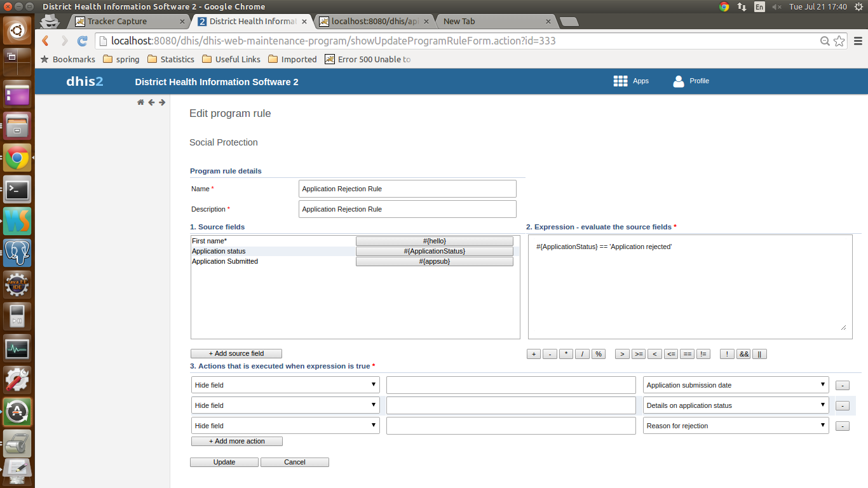
Task: Go back in Chrome
Action: (45, 41)
